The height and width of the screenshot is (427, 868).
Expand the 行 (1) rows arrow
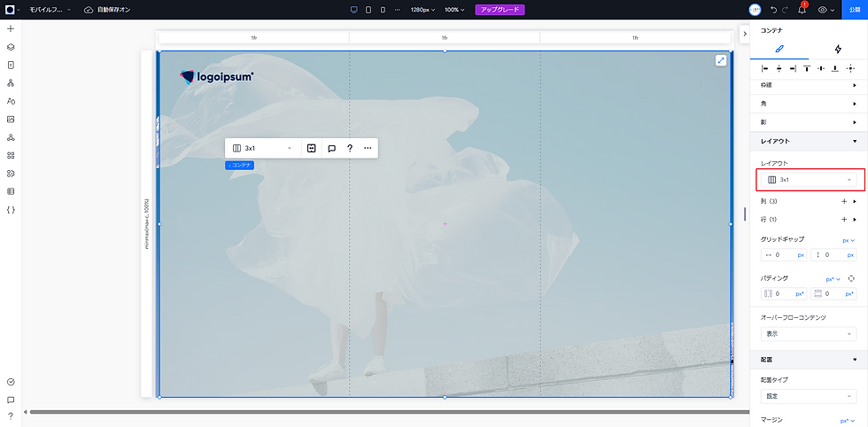click(x=855, y=220)
